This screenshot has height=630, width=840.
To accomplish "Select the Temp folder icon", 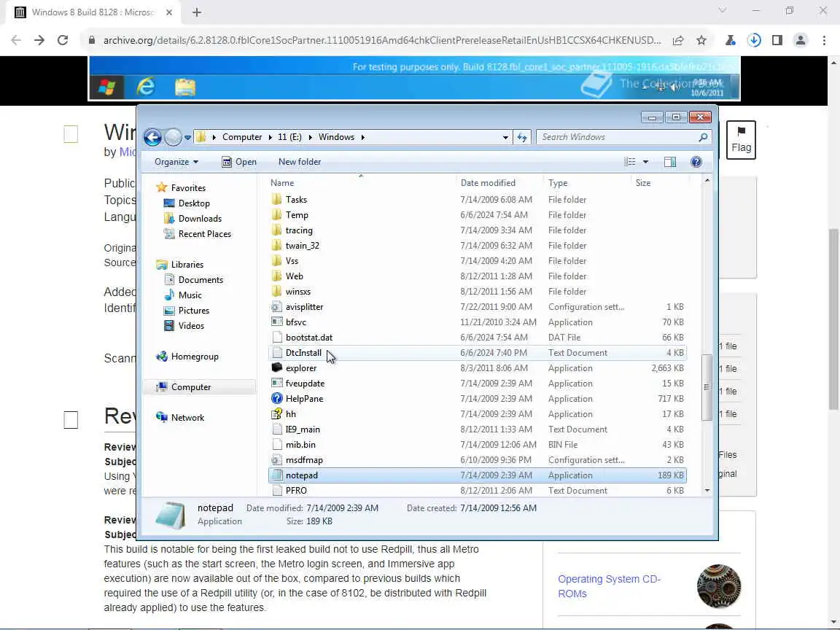I will 276,215.
